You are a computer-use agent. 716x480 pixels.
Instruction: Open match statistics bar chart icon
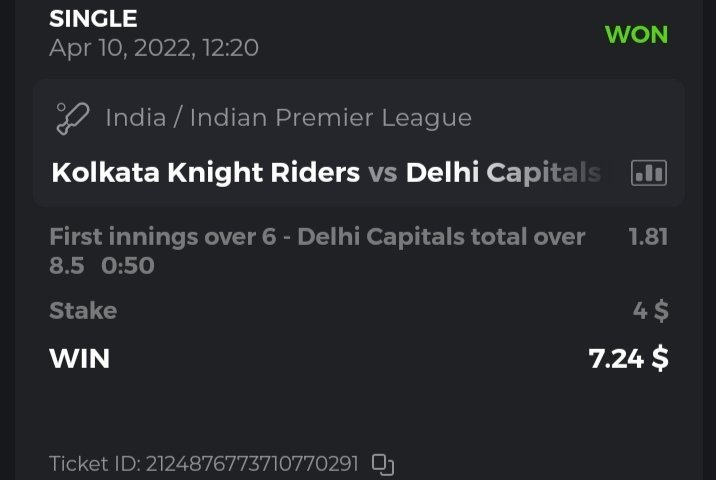pyautogui.click(x=648, y=173)
